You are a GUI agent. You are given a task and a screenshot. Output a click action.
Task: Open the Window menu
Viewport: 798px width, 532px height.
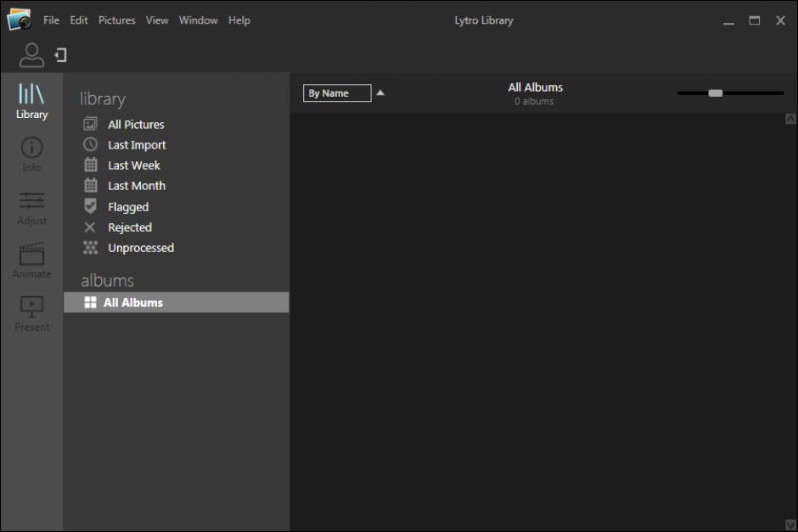(198, 20)
